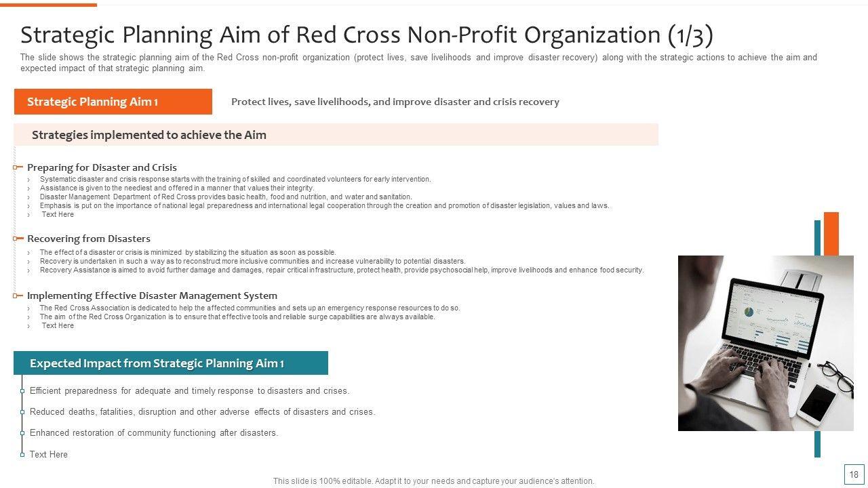Click square bullet next to Efficient preparedness line
The image size is (868, 488).
pyautogui.click(x=22, y=391)
